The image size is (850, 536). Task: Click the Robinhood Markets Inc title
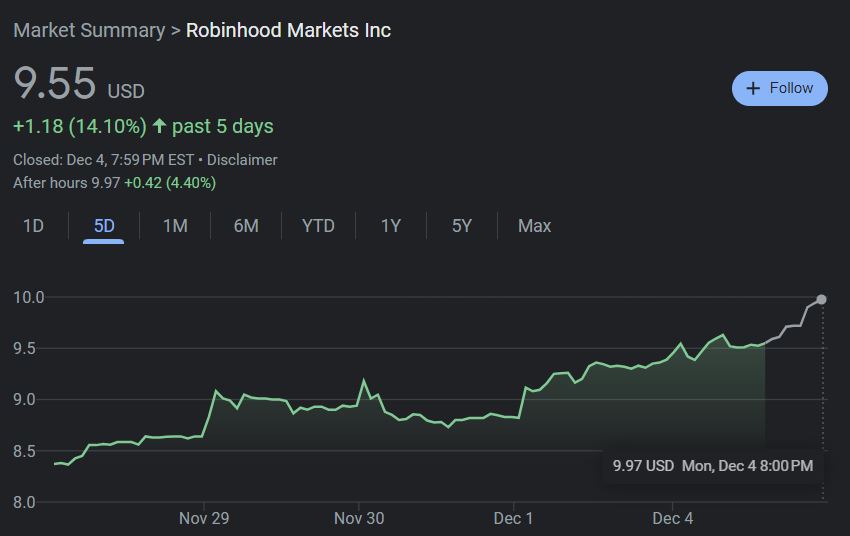coord(288,30)
